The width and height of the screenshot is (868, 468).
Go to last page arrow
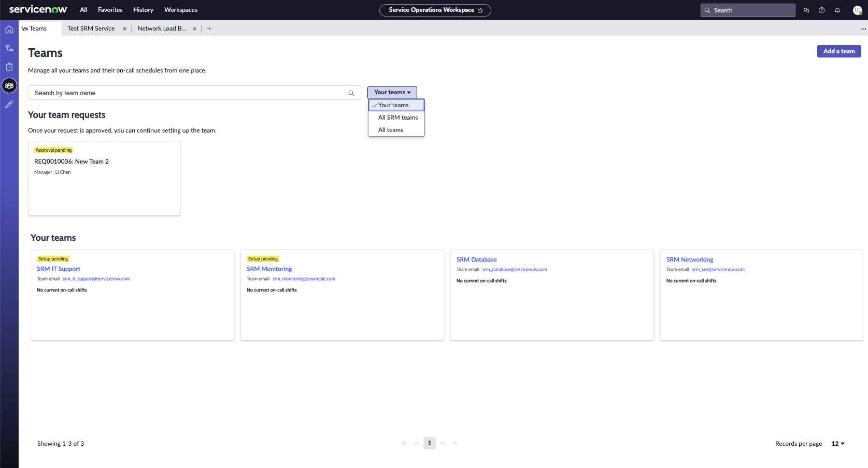[x=454, y=443]
